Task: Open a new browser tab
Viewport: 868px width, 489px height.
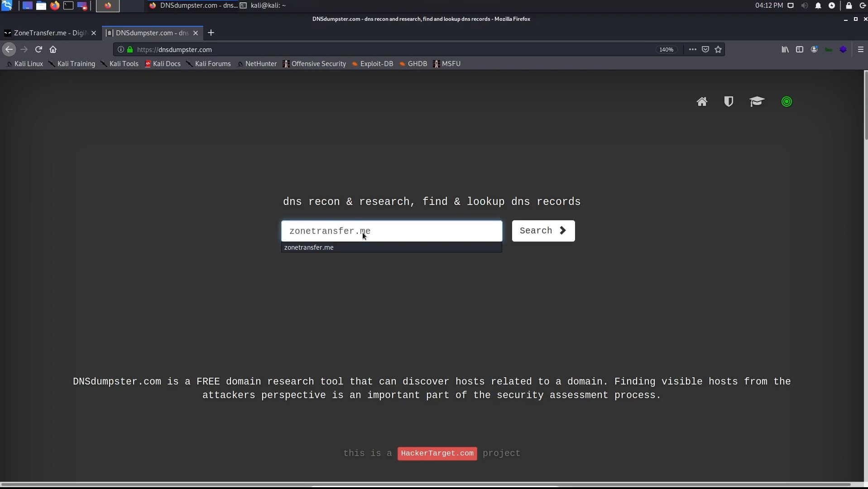Action: pos(211,33)
